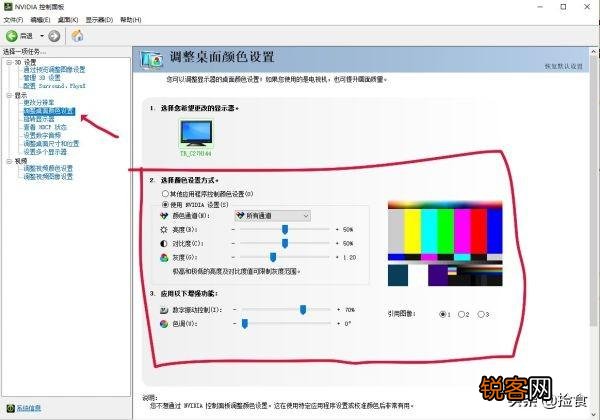
Task: Open the 文件(F) menu
Action: (x=13, y=20)
